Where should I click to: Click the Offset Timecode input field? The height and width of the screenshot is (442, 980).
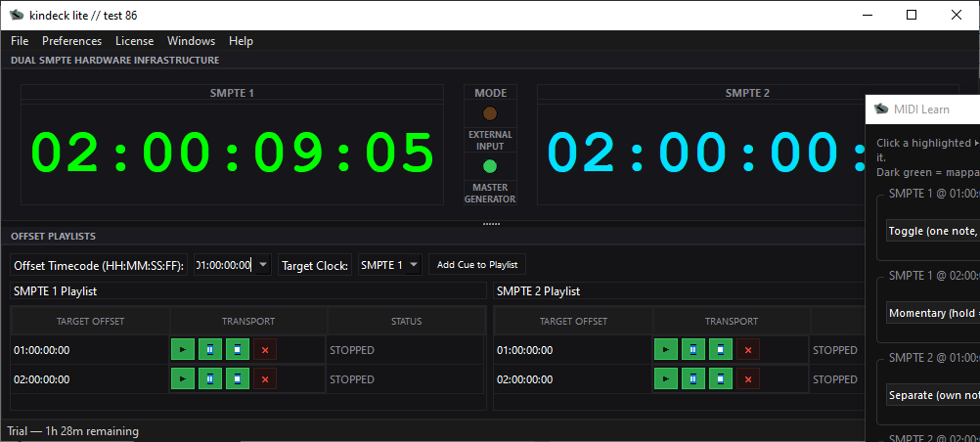(225, 265)
